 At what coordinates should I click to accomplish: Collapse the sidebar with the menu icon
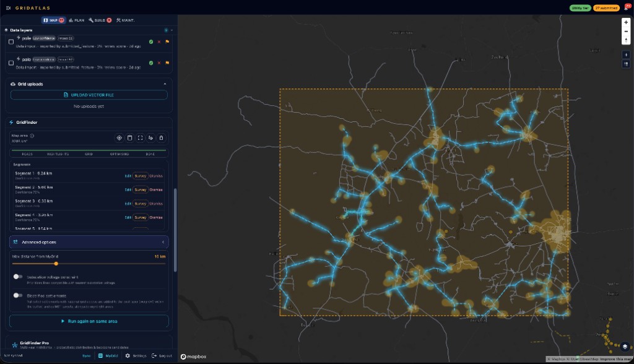(8, 8)
